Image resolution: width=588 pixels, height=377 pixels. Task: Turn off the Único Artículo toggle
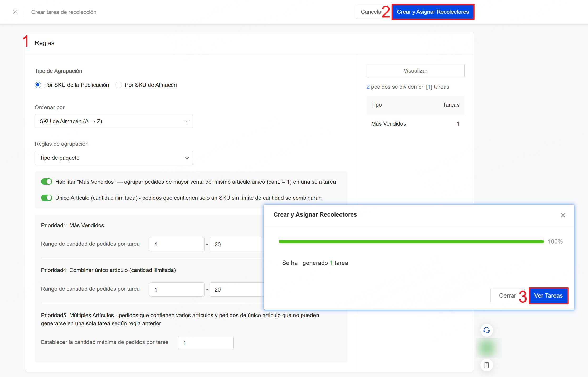(47, 198)
